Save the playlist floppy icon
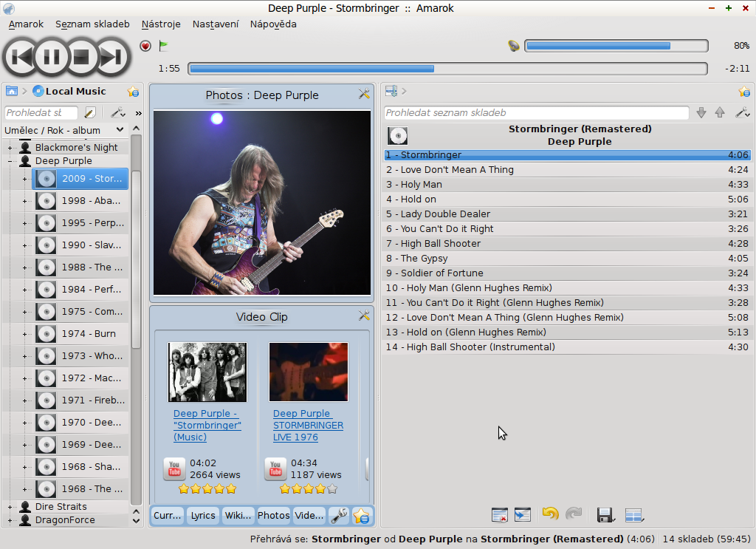Image resolution: width=756 pixels, height=549 pixels. [605, 515]
